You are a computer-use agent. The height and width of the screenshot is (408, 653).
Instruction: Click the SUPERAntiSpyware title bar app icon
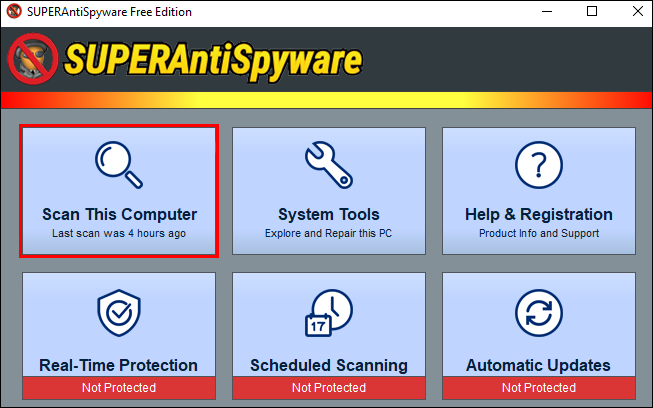point(14,11)
